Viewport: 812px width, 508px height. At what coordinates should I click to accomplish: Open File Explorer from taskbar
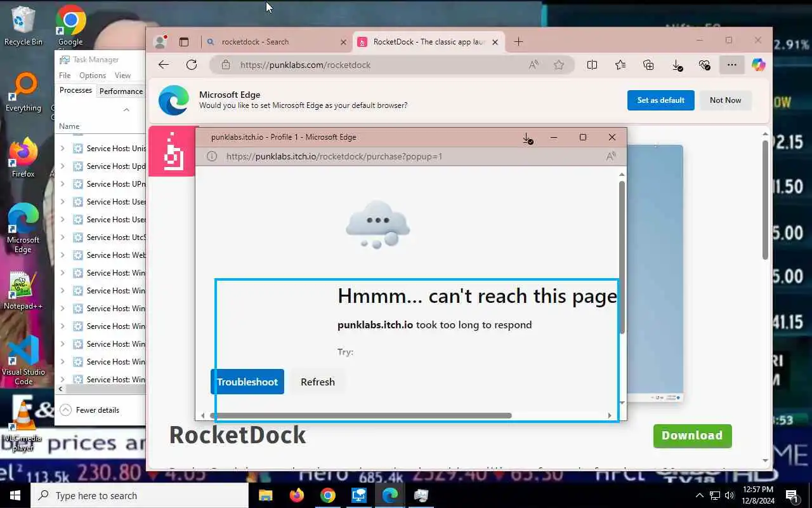[265, 495]
